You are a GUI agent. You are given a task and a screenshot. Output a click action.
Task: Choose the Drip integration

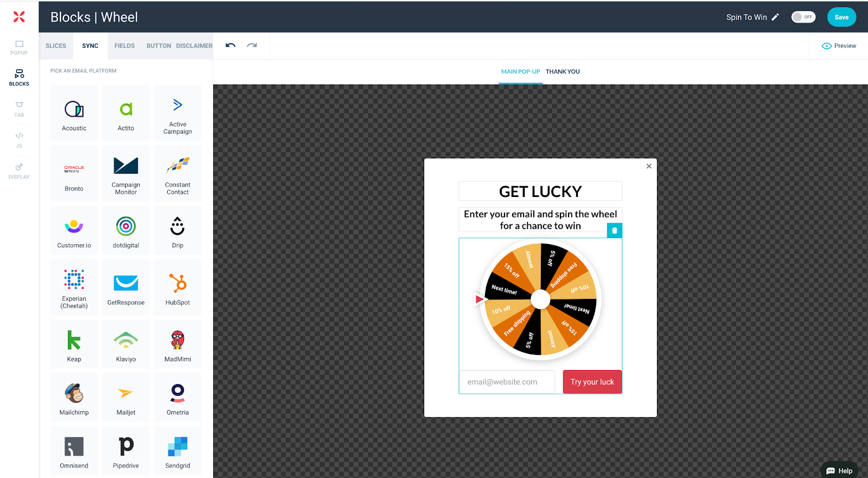pyautogui.click(x=177, y=231)
